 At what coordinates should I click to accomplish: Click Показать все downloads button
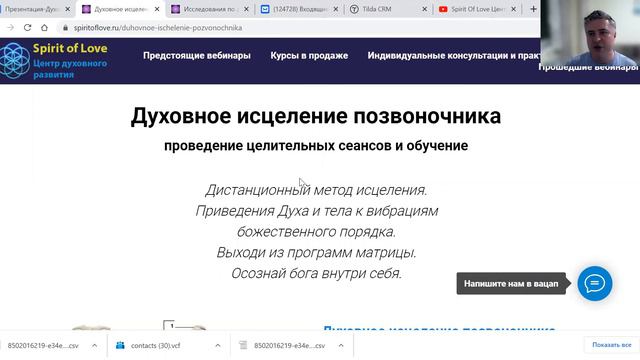coord(611,345)
